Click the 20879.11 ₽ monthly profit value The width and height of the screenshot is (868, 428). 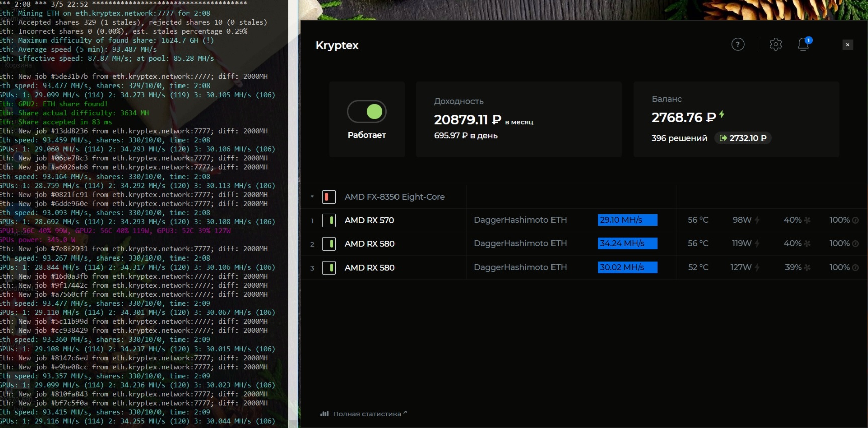[467, 120]
